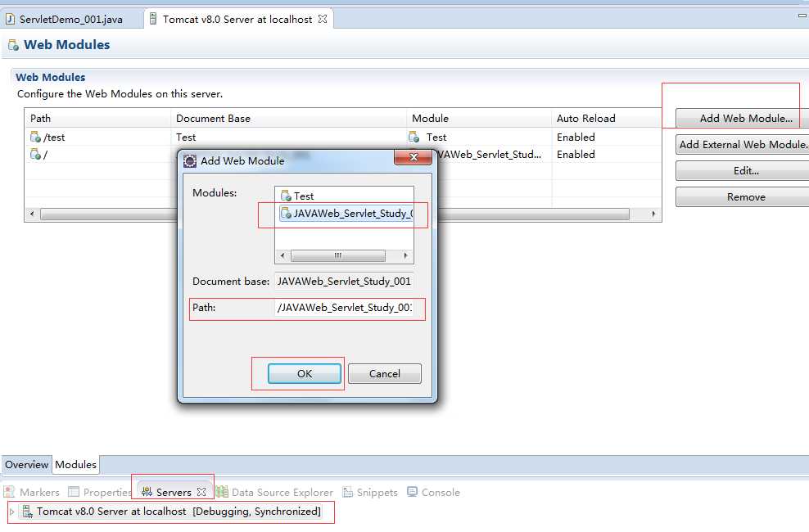The width and height of the screenshot is (809, 532).
Task: Click the Web Modules page header icon
Action: tap(13, 45)
